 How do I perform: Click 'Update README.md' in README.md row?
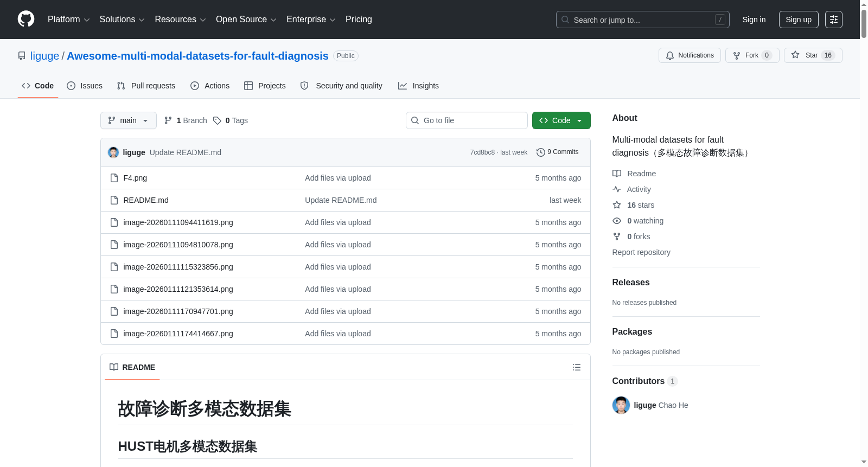click(341, 200)
